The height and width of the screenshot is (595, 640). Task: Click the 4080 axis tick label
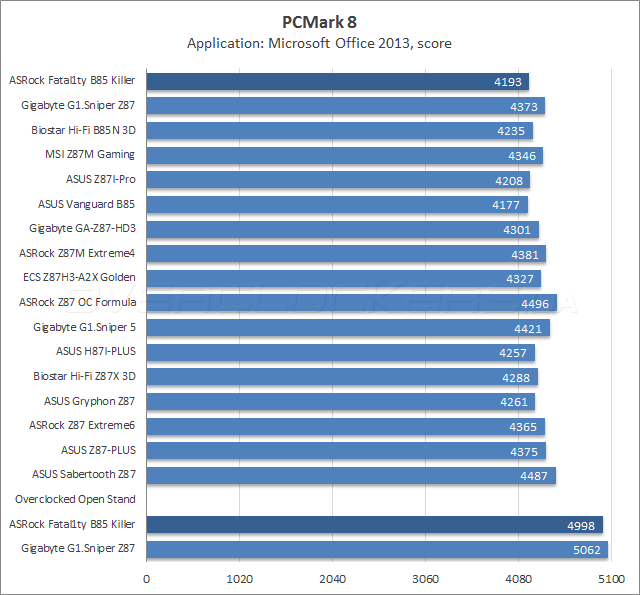point(518,579)
